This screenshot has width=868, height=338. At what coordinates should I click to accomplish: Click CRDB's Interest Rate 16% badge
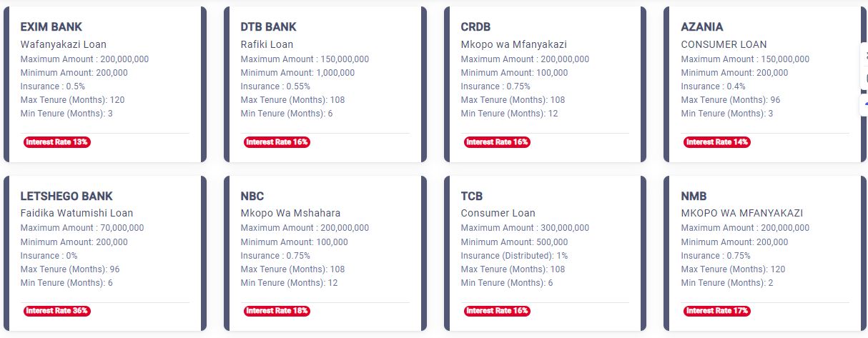497,142
